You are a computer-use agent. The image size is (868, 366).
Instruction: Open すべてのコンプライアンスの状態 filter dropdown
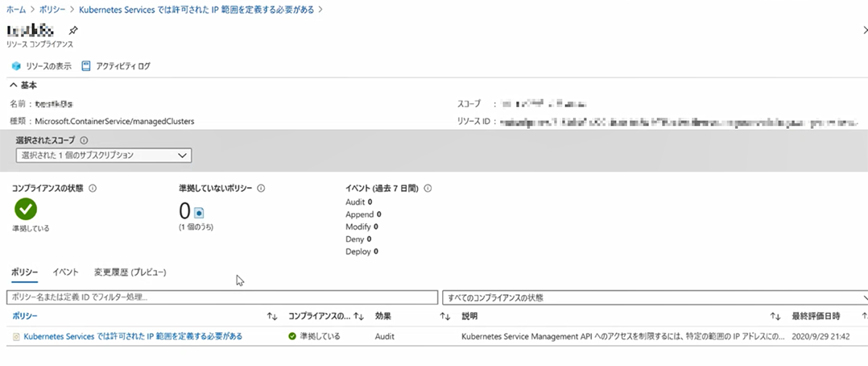(655, 297)
